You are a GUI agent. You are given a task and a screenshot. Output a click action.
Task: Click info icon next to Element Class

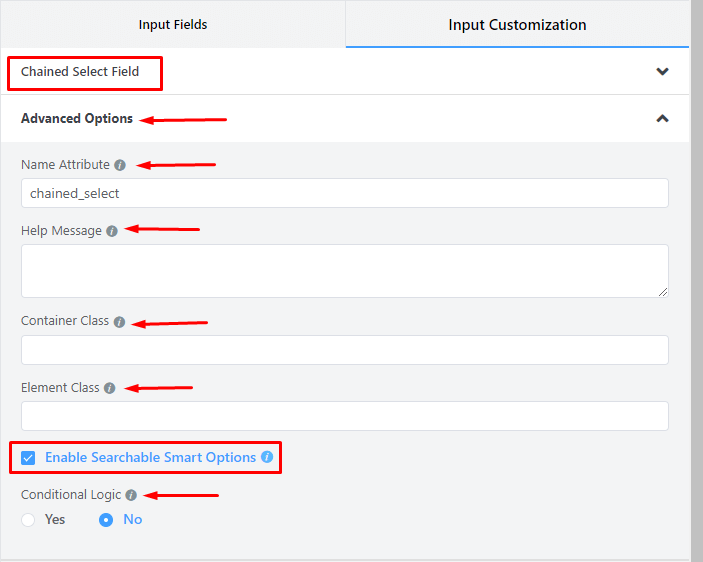[109, 388]
